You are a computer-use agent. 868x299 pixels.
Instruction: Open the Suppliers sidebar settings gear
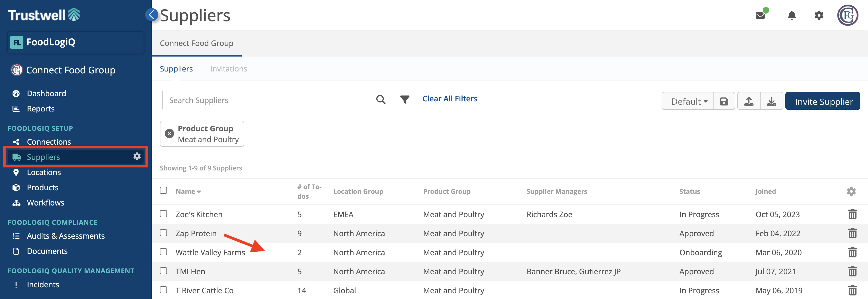click(x=137, y=156)
